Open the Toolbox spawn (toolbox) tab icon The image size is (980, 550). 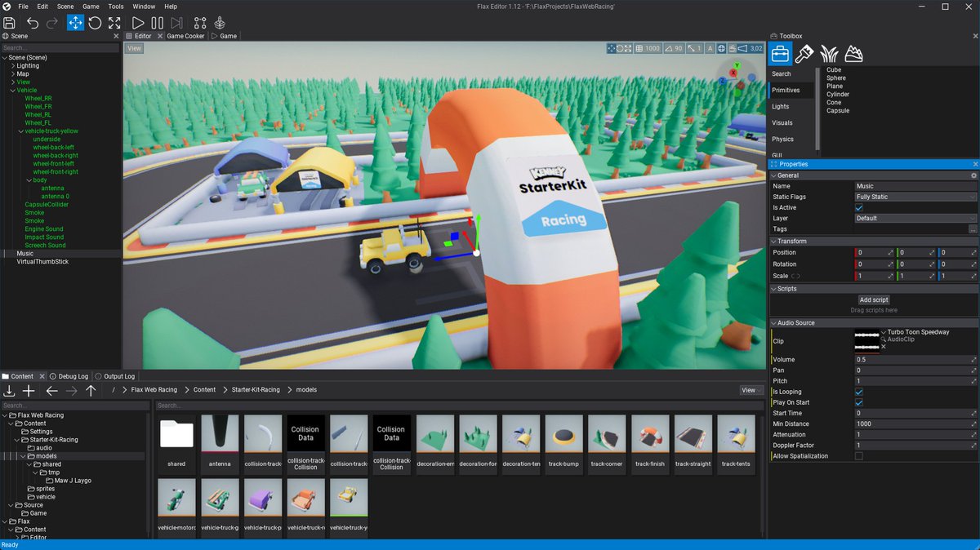pyautogui.click(x=781, y=54)
